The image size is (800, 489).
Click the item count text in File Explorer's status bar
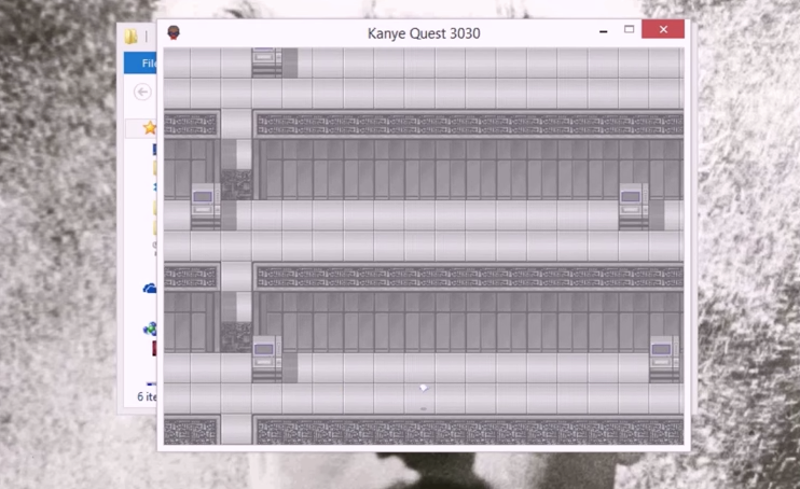146,397
